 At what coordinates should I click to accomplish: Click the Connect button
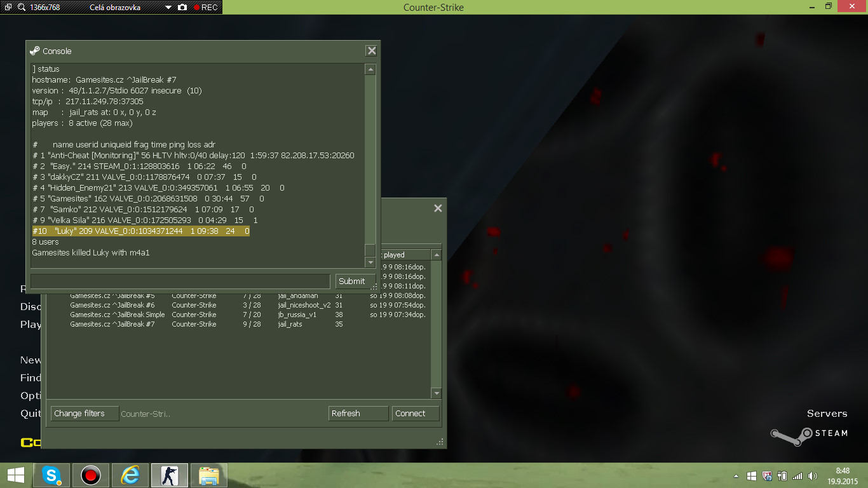point(416,414)
